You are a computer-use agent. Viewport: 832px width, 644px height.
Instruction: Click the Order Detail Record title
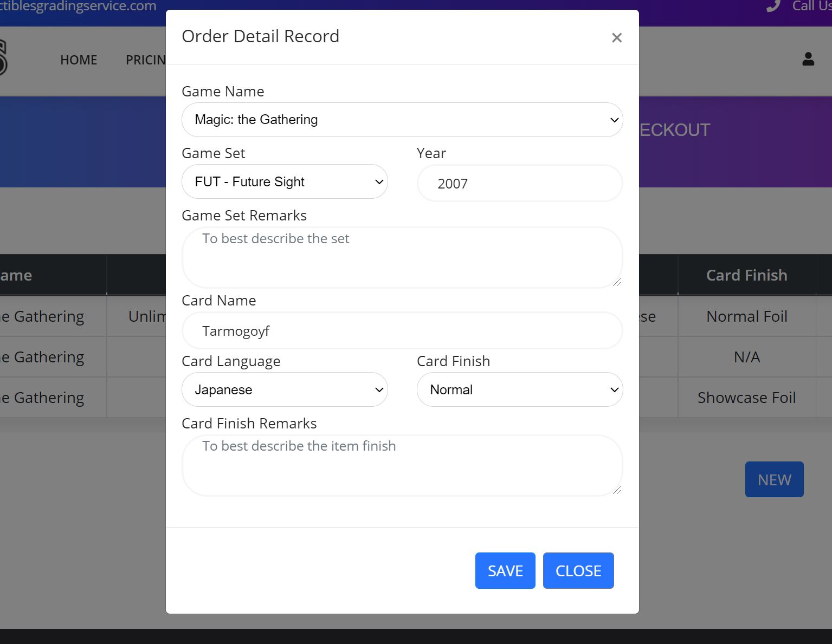point(260,36)
